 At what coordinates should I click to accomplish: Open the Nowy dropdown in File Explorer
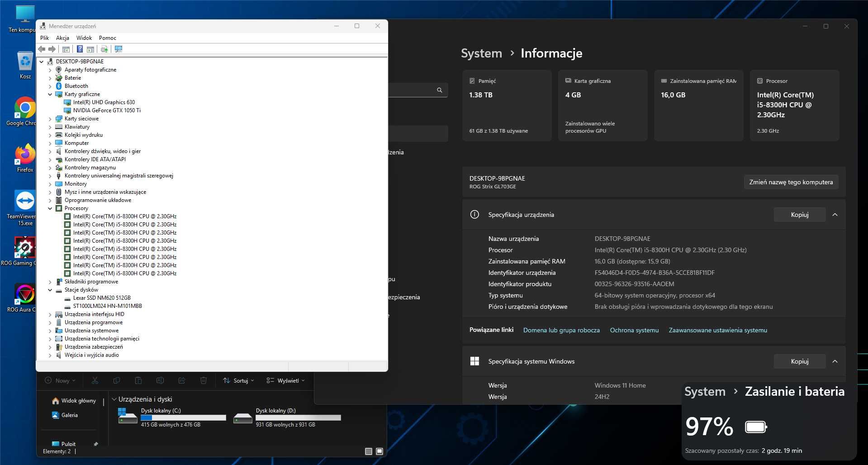pos(60,380)
